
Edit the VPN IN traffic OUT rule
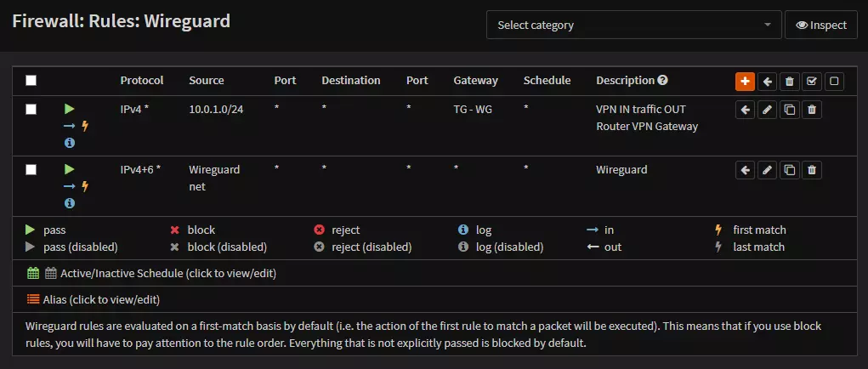pyautogui.click(x=767, y=110)
